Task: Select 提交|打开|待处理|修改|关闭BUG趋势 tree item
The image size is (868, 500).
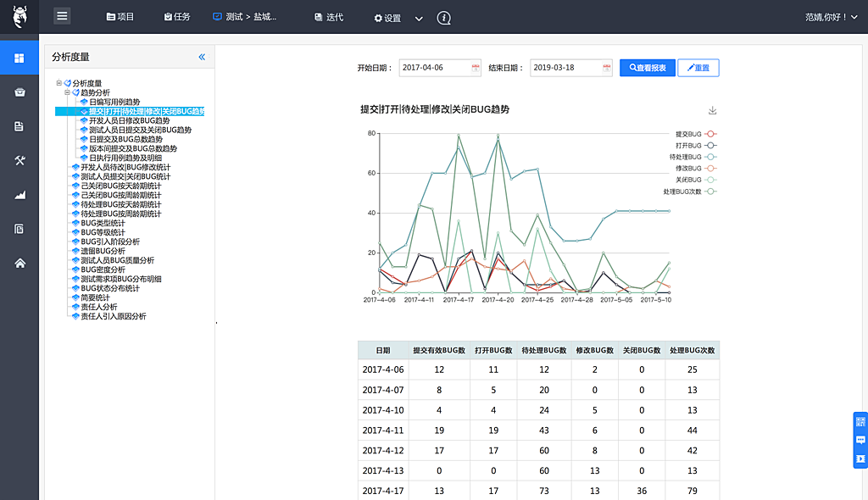Action: (x=147, y=111)
